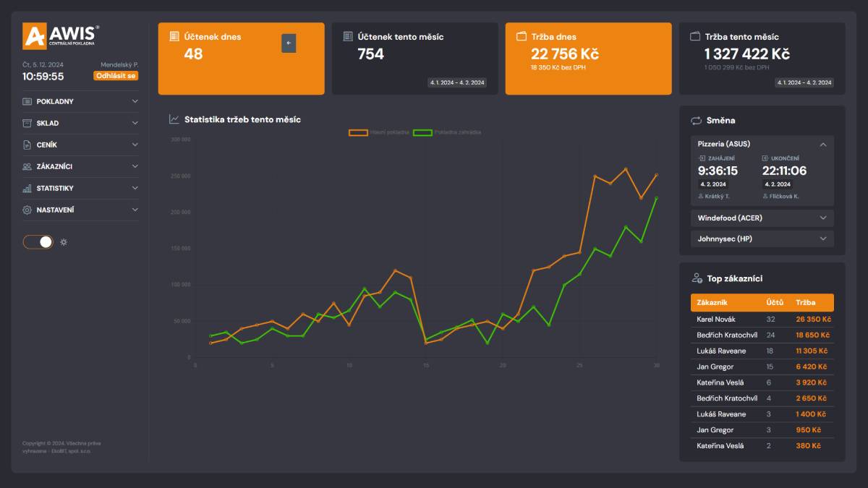The width and height of the screenshot is (868, 488).
Task: Expand the Johnnysec (HP) shift
Action: [x=762, y=239]
